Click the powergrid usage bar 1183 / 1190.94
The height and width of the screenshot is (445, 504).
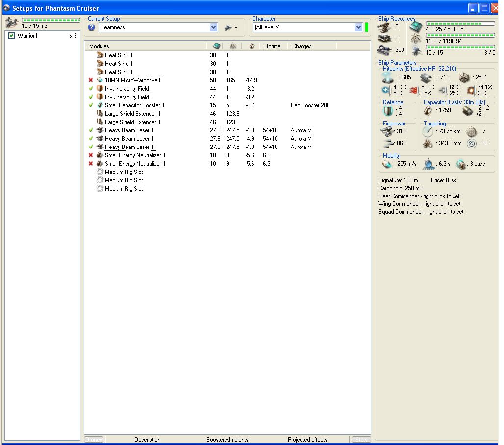point(460,35)
